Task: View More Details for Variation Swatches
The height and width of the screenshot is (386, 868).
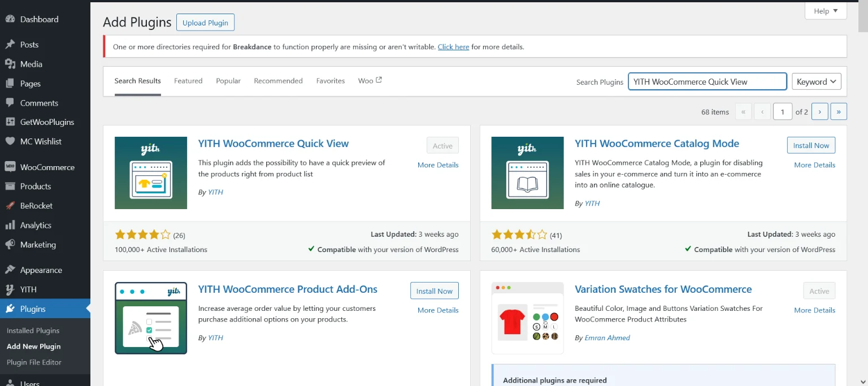Action: tap(815, 310)
